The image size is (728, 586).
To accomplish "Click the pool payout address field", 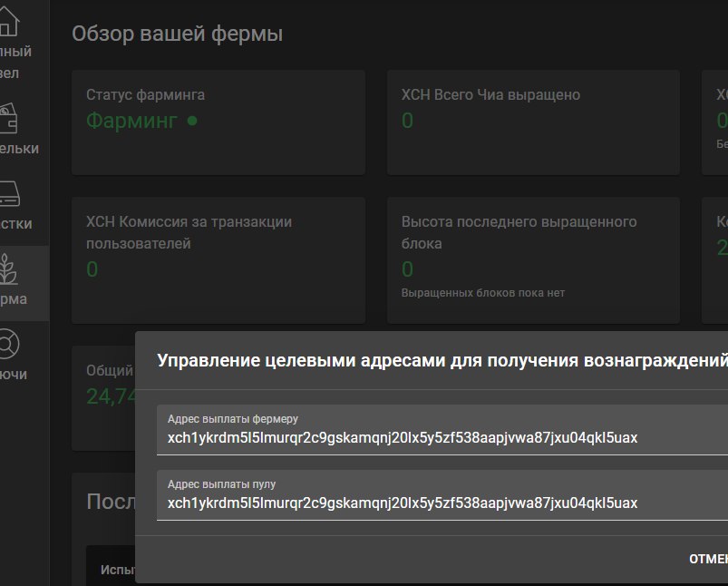I will [x=442, y=495].
